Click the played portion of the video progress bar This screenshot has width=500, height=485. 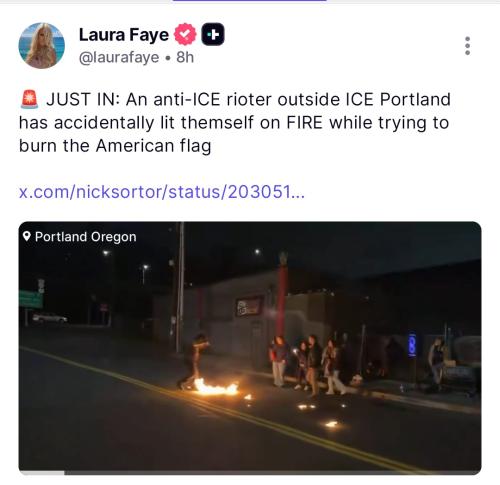click(42, 472)
